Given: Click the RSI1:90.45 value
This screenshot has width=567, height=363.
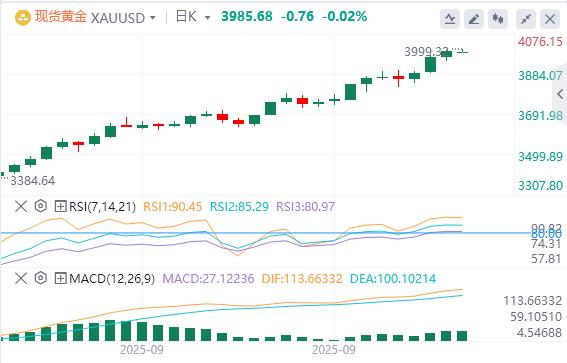Looking at the screenshot, I should click(x=173, y=207).
